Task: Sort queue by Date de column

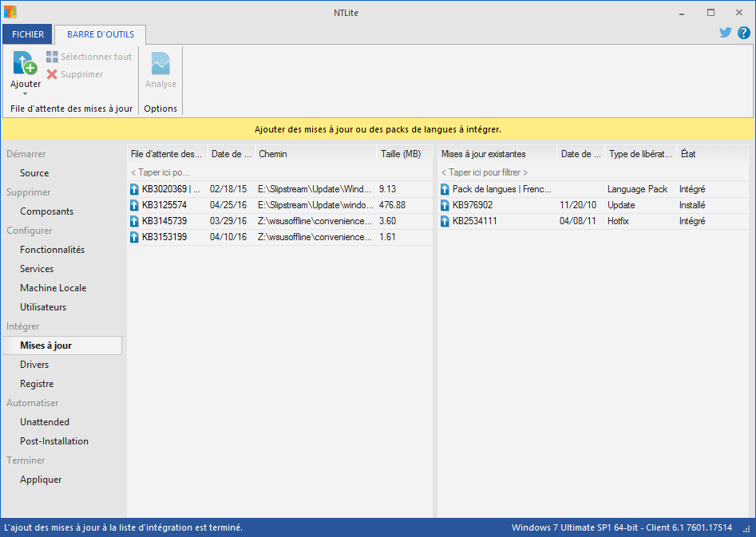Action: tap(232, 154)
